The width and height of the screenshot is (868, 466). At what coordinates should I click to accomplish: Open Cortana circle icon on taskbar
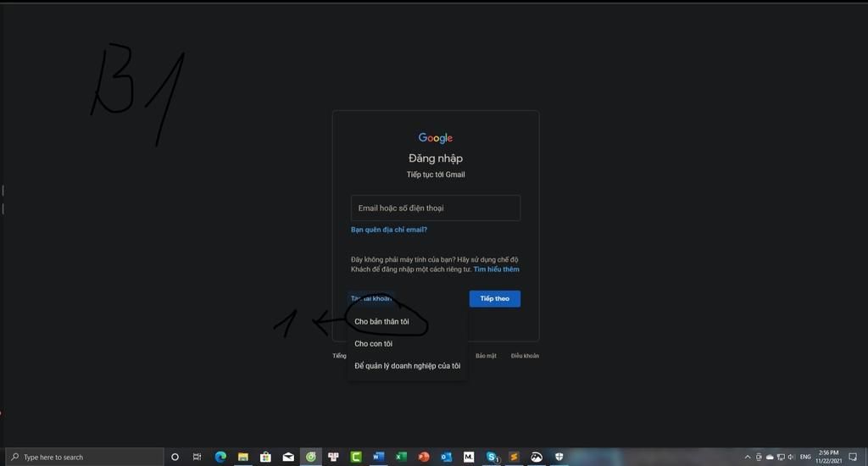[175, 458]
